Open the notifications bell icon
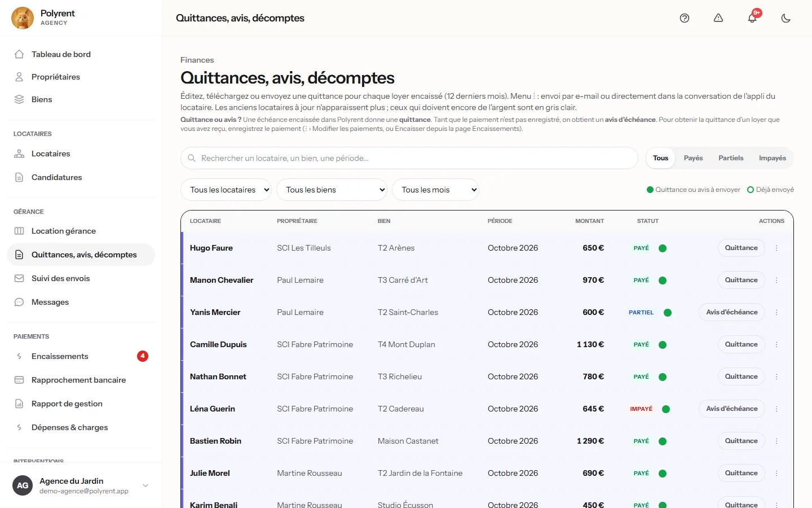 click(752, 18)
